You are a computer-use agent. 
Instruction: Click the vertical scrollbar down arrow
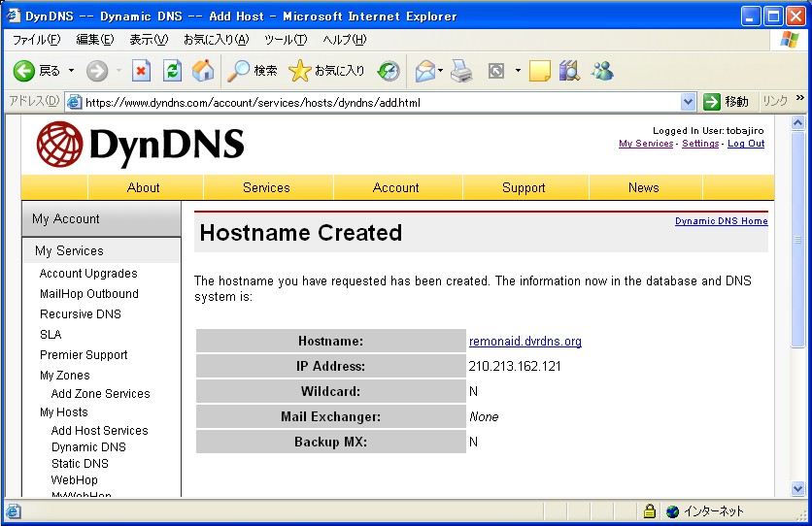tap(797, 488)
